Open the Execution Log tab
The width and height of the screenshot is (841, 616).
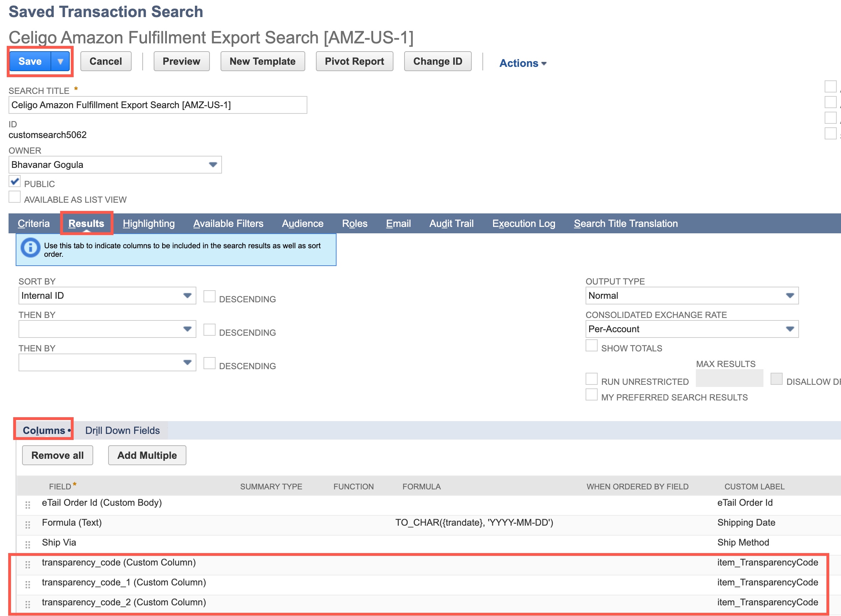(x=524, y=223)
